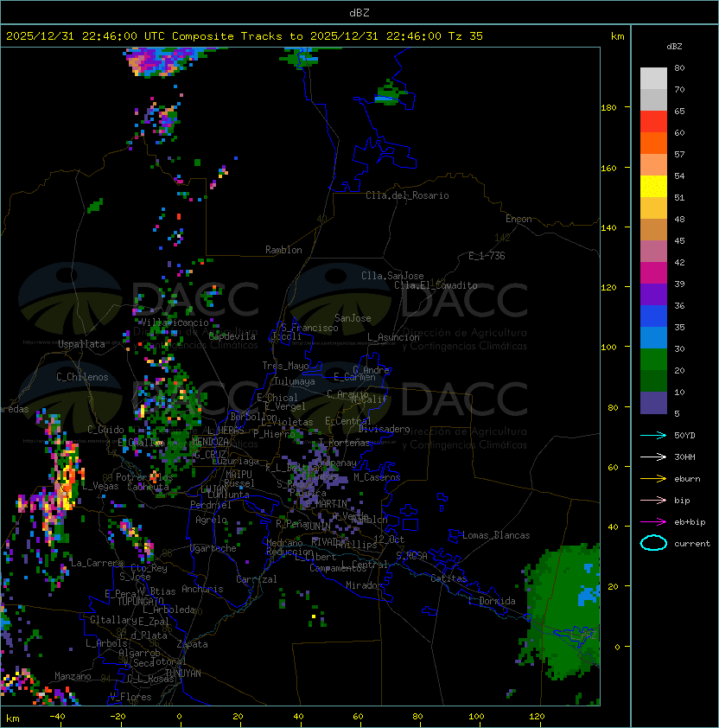
Task: Click the 'V_Flores' map label
Action: [x=130, y=697]
